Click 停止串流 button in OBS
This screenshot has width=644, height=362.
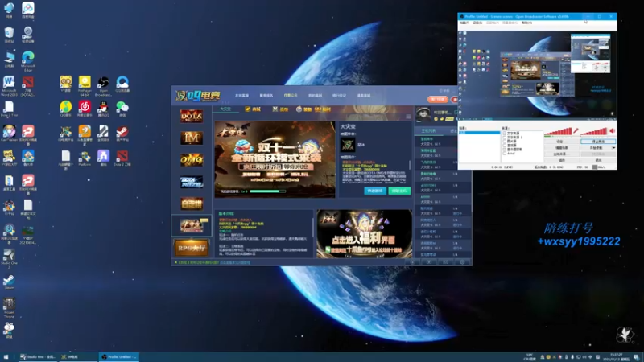598,142
